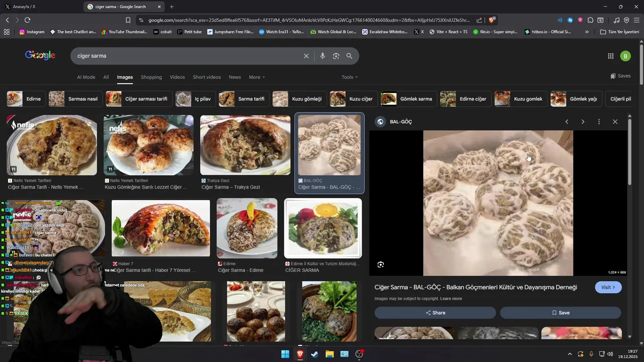The width and height of the screenshot is (644, 362).
Task: Clear the search box with the X icon
Action: point(306,56)
